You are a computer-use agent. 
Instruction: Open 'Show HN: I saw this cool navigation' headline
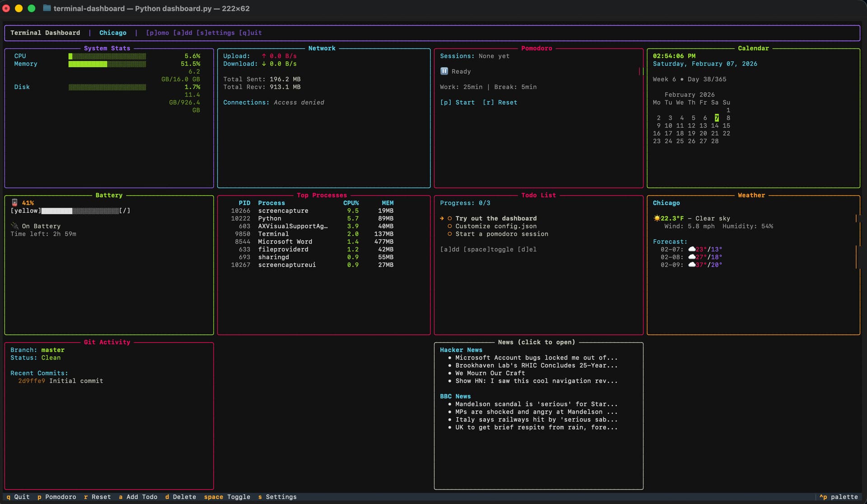(536, 380)
